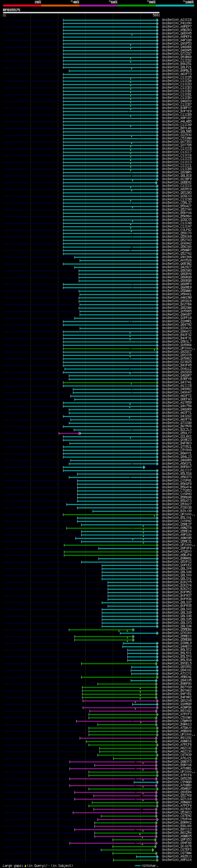Image resolution: width=197 pixels, height=868 pixels.
Task: Open hit 'UniRef100_Q05964'
Action: tap(177, 345)
